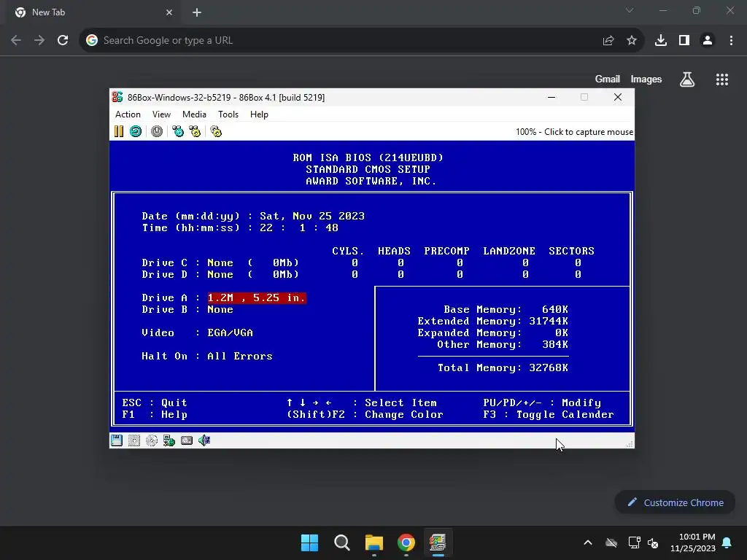
Task: Open 86Box settings via the gears icon
Action: pos(216,131)
